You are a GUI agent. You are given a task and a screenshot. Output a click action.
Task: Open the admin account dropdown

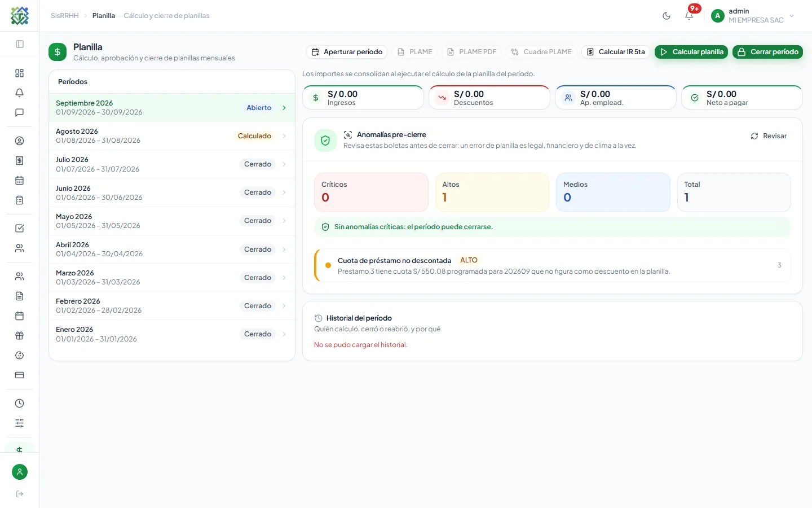pyautogui.click(x=753, y=16)
